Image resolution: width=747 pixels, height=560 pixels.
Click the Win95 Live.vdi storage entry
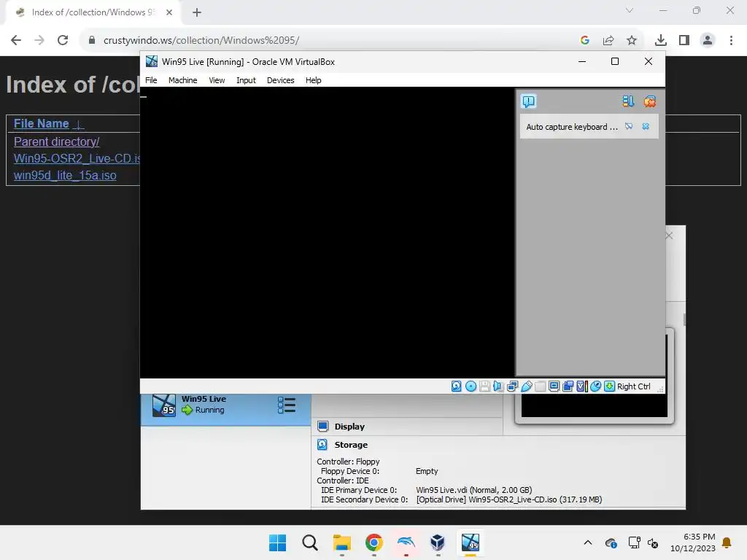(x=473, y=490)
